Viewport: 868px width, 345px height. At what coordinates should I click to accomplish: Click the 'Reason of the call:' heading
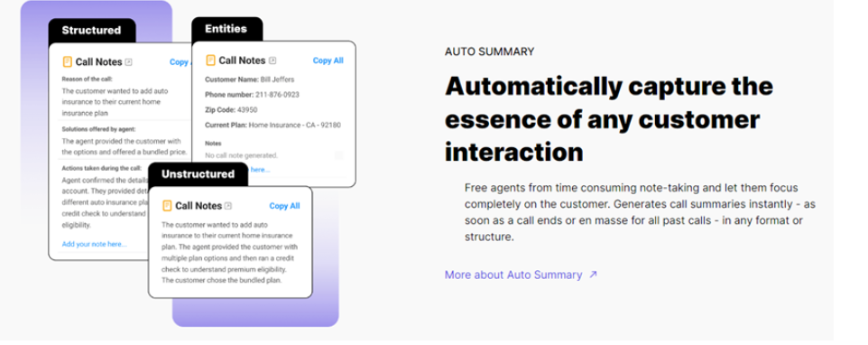pyautogui.click(x=88, y=79)
